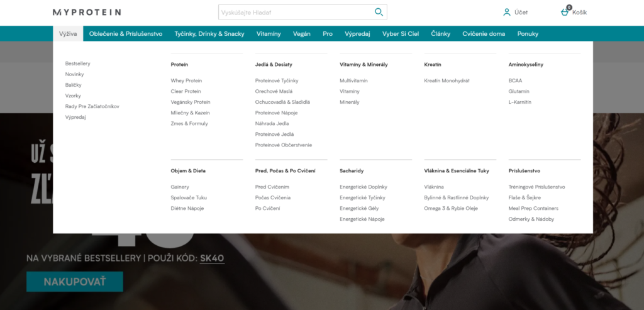Open Energetické Doplnky link
Screen dimensions: 644x310
[364, 187]
